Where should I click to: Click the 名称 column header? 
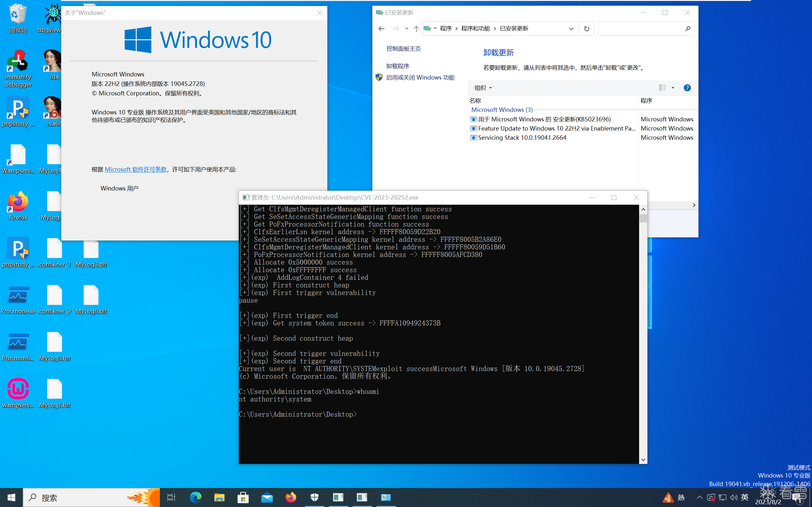pos(475,100)
